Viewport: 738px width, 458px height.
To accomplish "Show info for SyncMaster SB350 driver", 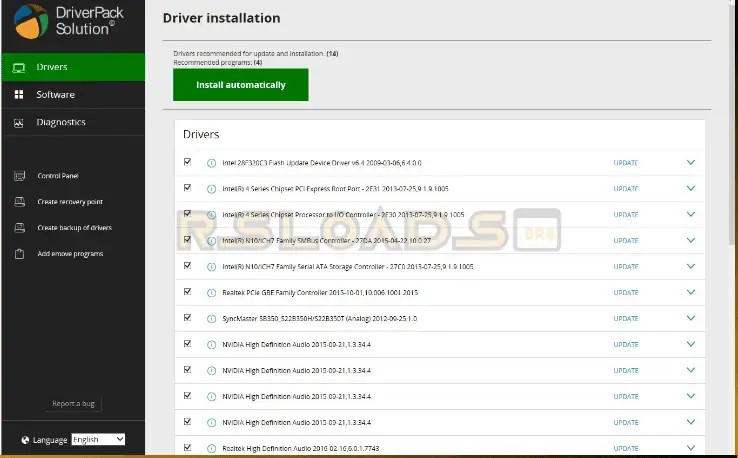I will (211, 319).
